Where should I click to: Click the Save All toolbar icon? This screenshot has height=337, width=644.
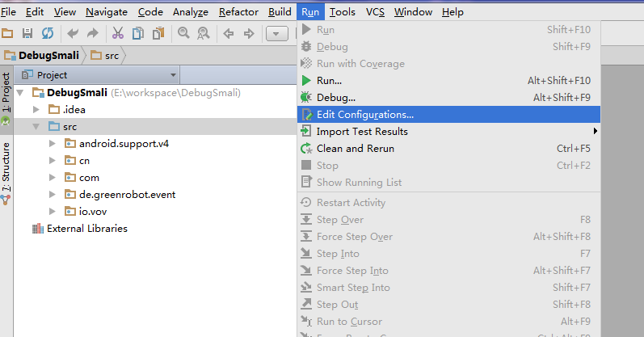(27, 33)
